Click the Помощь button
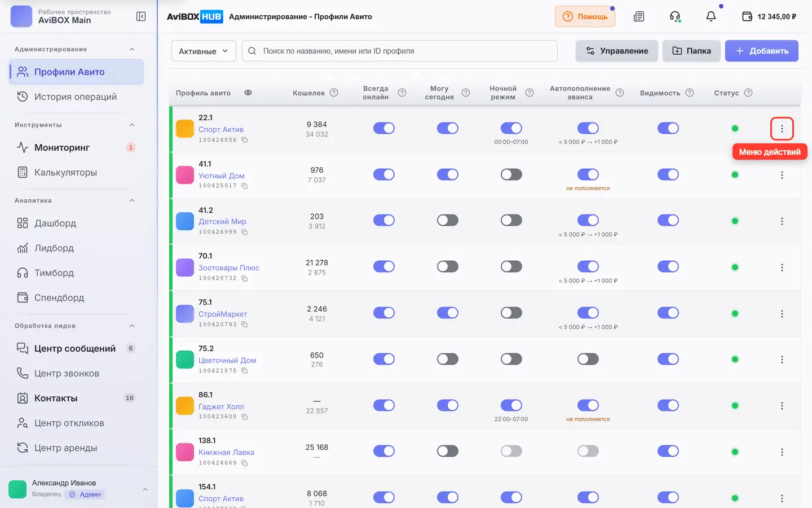The image size is (812, 508). point(585,16)
